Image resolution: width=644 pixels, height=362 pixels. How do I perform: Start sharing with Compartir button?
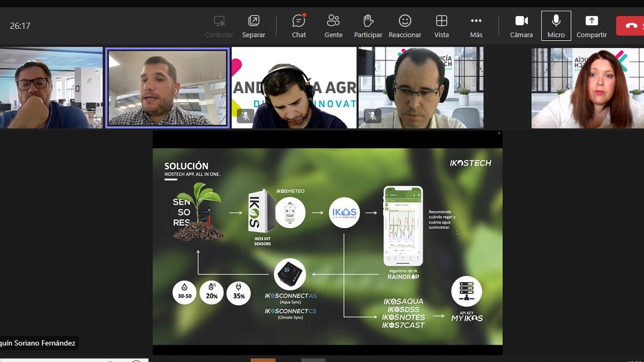(591, 26)
